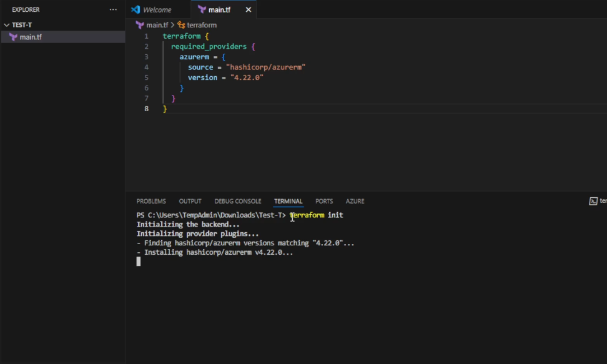This screenshot has width=607, height=364.
Task: Click main.tf in the breadcrumb path
Action: tap(157, 25)
